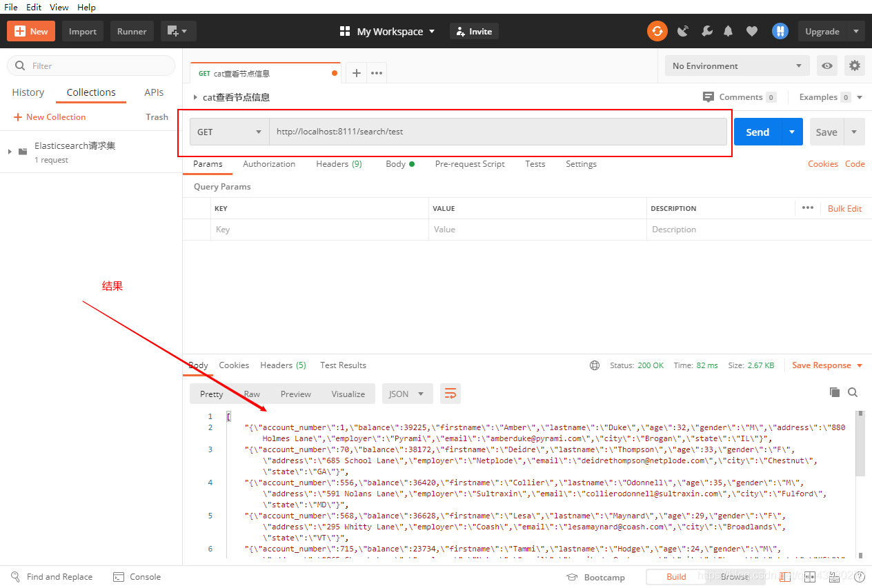Viewport: 872px width, 588px height.
Task: Copy the response body to clipboard
Action: pos(835,392)
